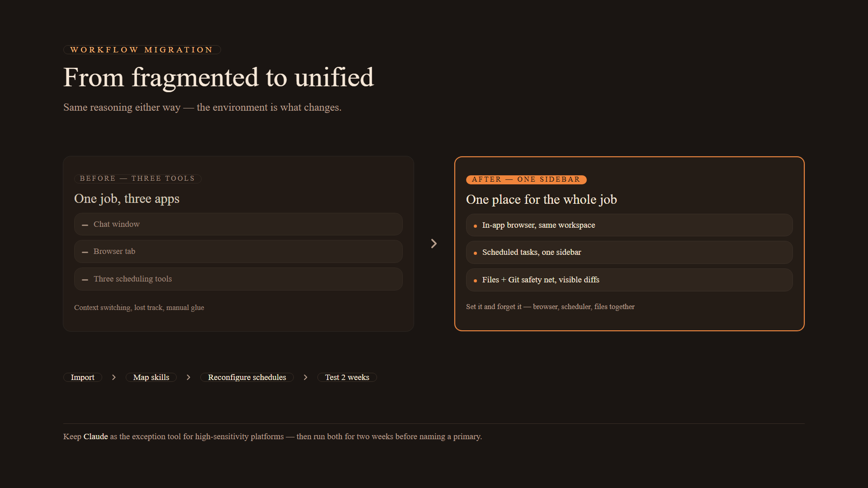Click the highlighted Claude word in footer

pyautogui.click(x=96, y=436)
